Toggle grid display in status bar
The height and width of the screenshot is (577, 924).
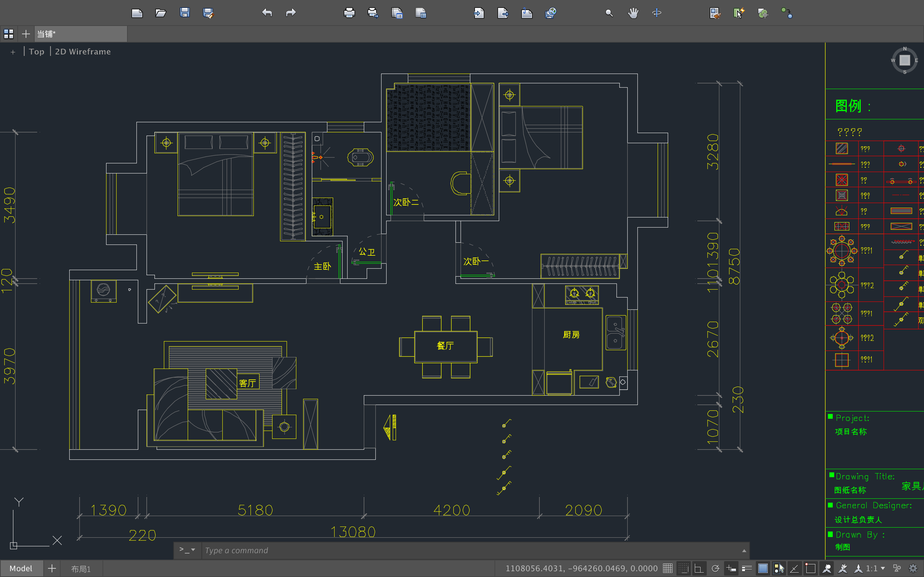[667, 568]
